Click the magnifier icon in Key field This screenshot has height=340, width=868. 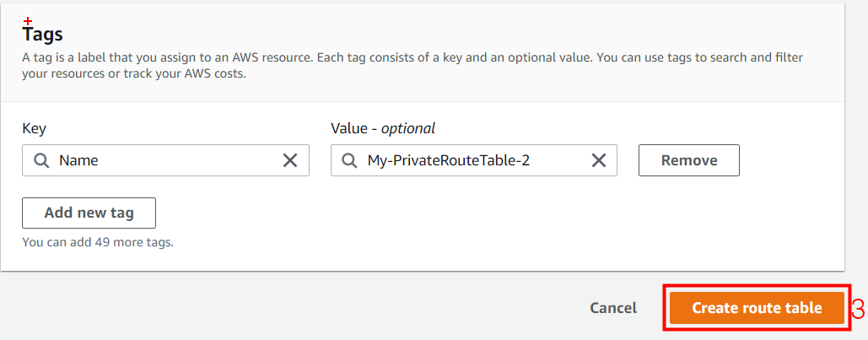(40, 160)
